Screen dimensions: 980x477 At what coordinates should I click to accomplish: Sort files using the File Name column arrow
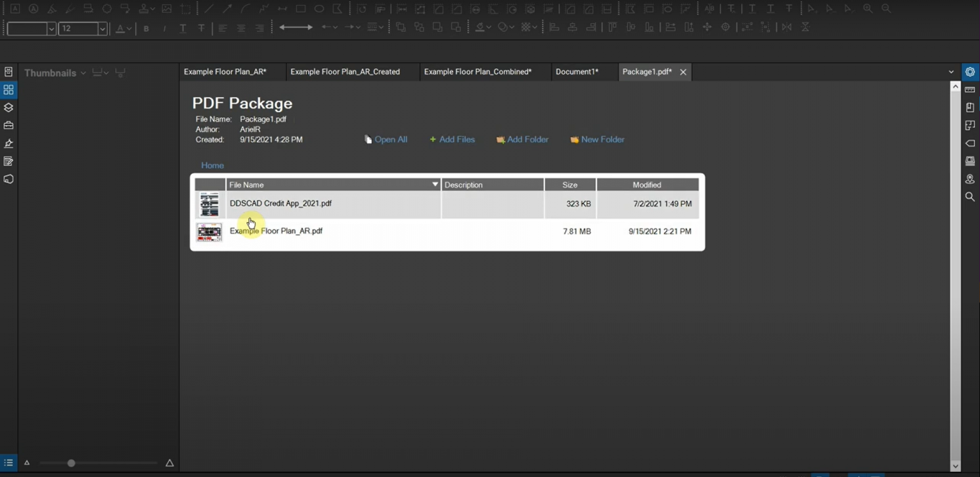pyautogui.click(x=435, y=184)
